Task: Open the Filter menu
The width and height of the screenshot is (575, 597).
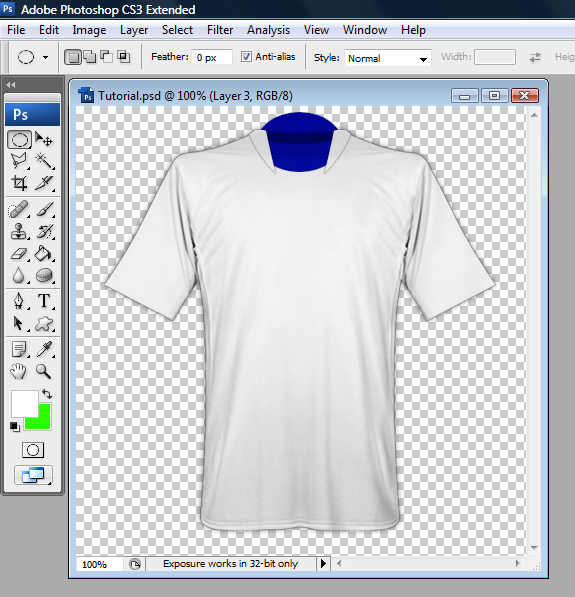Action: pos(220,30)
